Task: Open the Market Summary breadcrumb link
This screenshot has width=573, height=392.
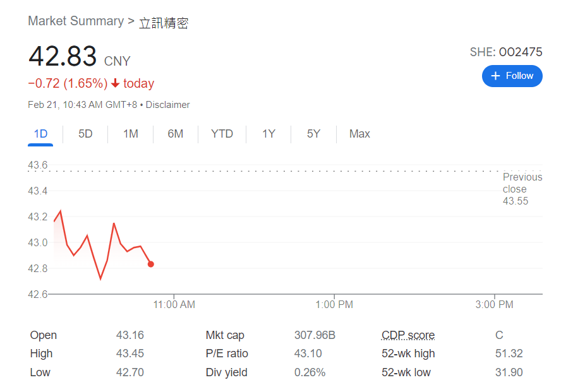Action: (76, 21)
